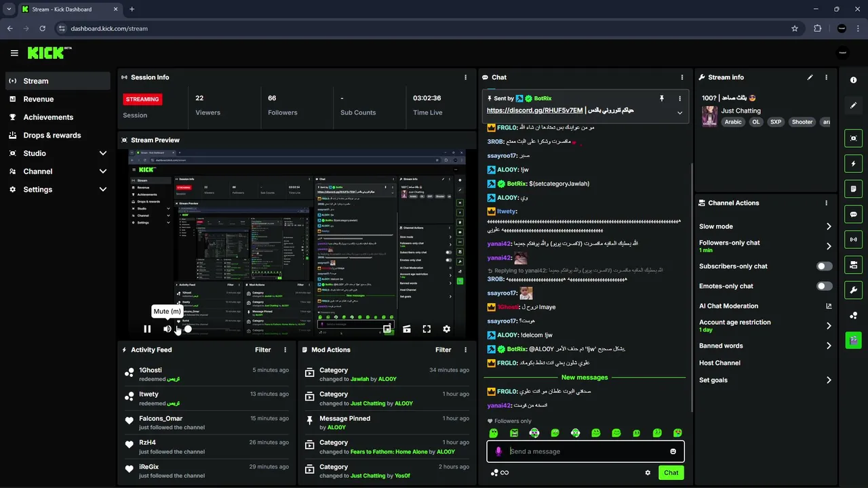Click the chat bubble sidebar icon
The image size is (868, 488).
(x=853, y=214)
